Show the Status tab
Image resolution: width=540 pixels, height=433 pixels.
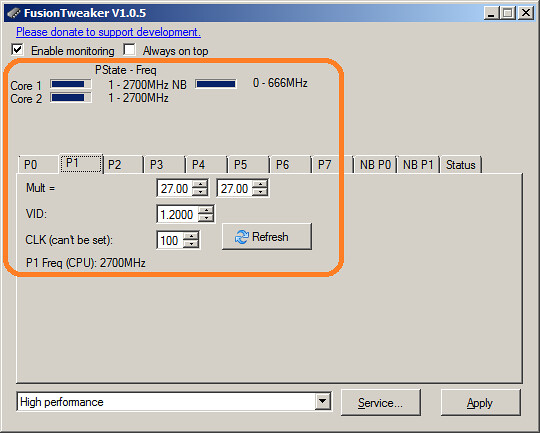point(461,165)
